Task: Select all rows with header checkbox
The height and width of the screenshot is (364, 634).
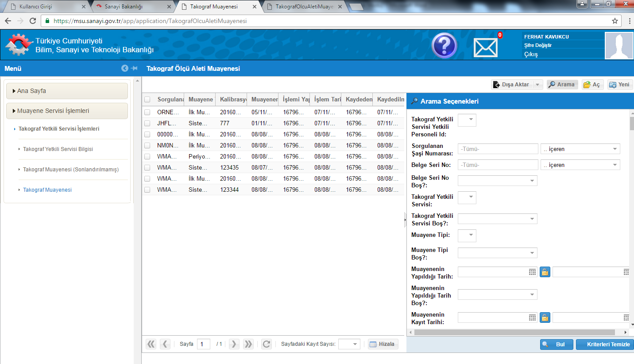Action: click(x=147, y=100)
